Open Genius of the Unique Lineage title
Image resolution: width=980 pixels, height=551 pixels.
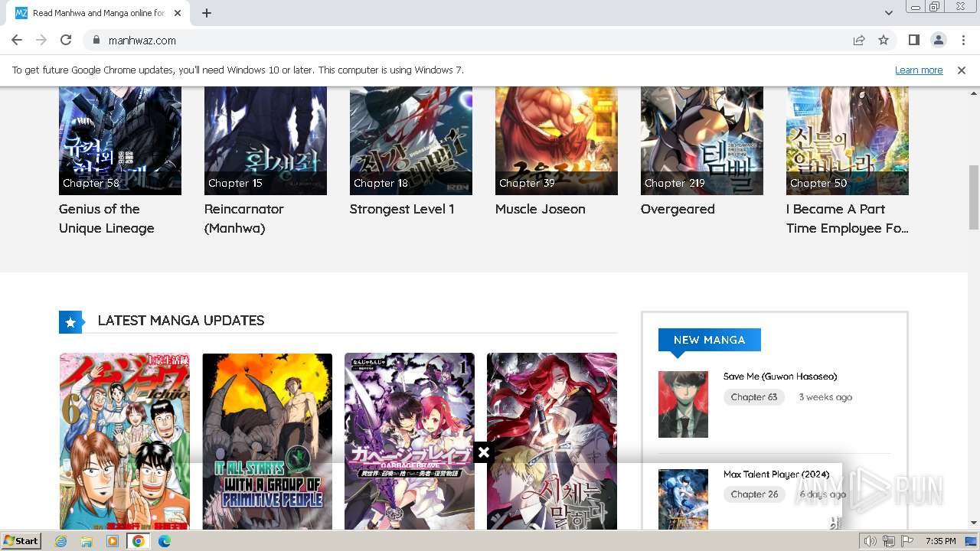coord(106,218)
